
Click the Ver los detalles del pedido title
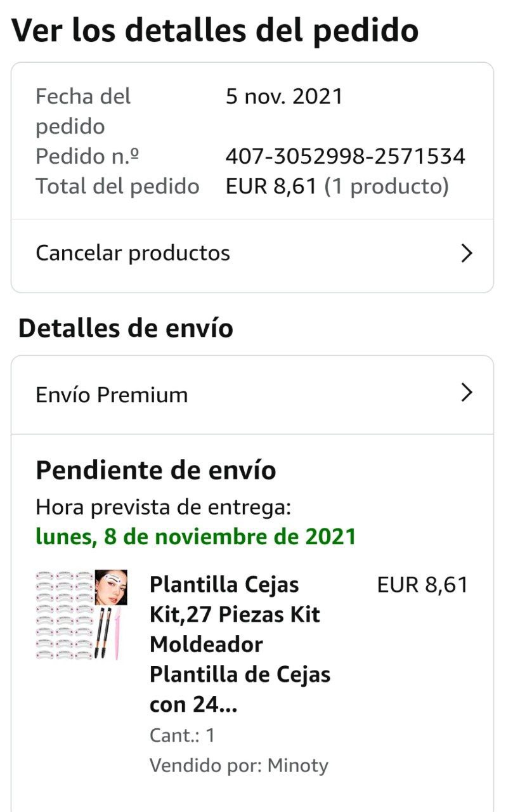215,30
